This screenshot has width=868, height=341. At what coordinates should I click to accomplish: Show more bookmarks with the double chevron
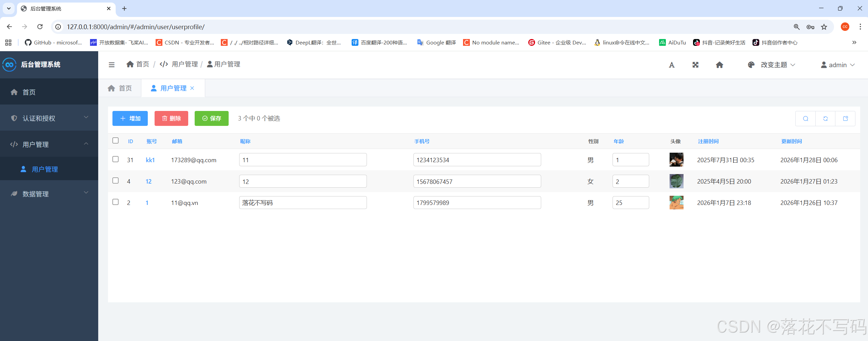pos(854,42)
